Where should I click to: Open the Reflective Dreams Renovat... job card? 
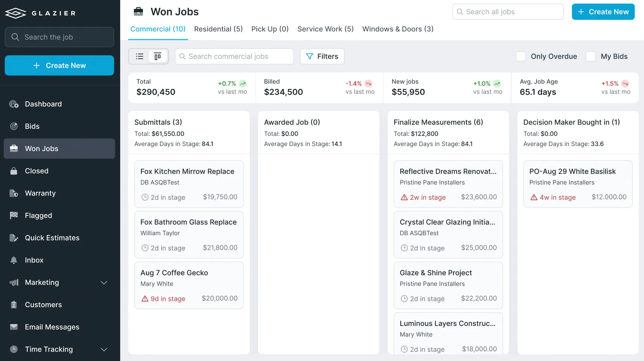click(x=448, y=184)
